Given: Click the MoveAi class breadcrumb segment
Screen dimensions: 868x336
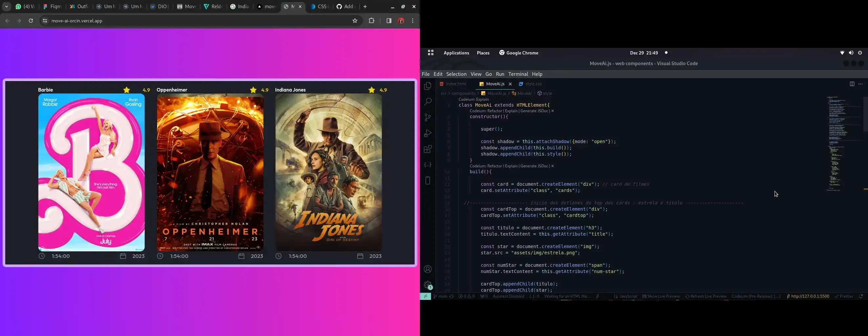Looking at the screenshot, I should [x=522, y=94].
